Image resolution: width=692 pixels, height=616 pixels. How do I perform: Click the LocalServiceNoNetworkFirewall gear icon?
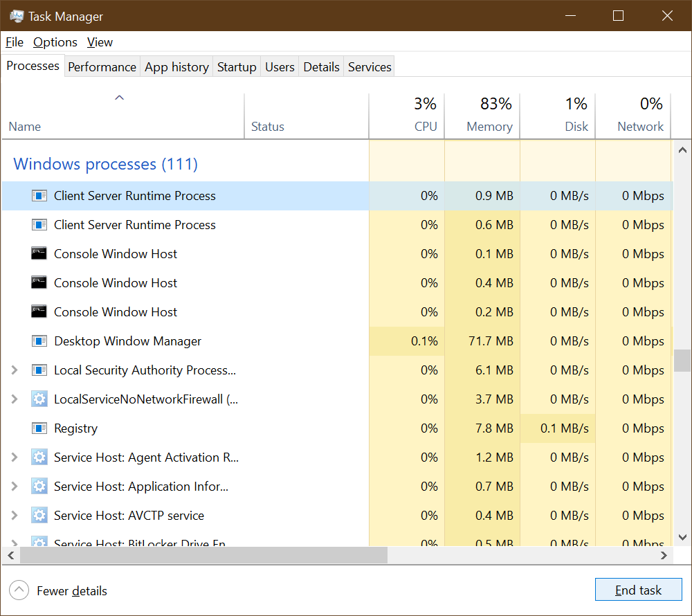pyautogui.click(x=39, y=399)
